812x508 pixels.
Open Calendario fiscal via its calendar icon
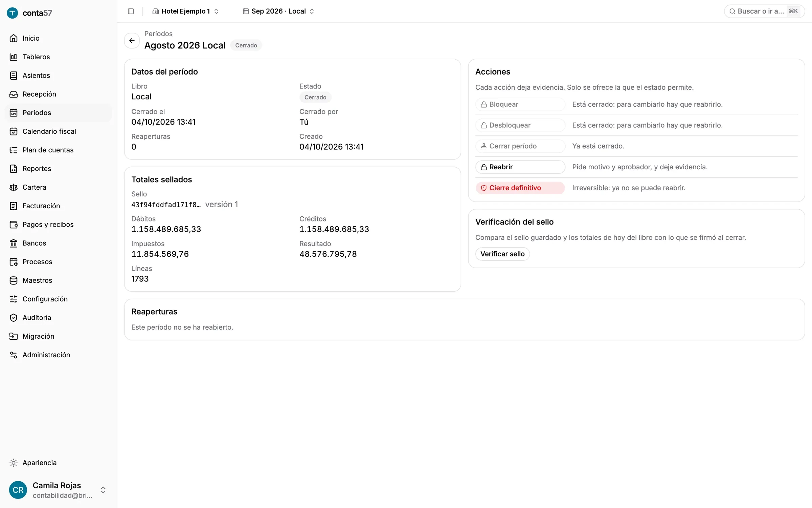point(14,131)
